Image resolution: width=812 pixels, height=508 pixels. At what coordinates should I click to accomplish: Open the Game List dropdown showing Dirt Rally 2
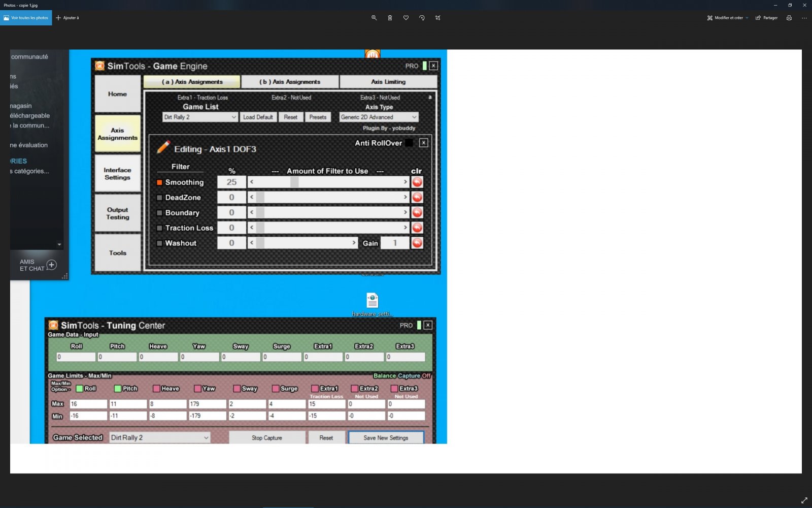[x=200, y=117]
